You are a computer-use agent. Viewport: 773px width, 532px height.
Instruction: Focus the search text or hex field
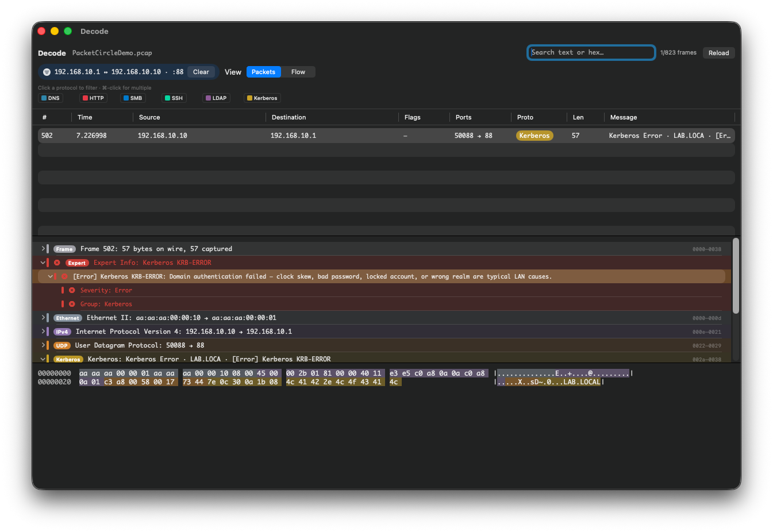point(591,52)
